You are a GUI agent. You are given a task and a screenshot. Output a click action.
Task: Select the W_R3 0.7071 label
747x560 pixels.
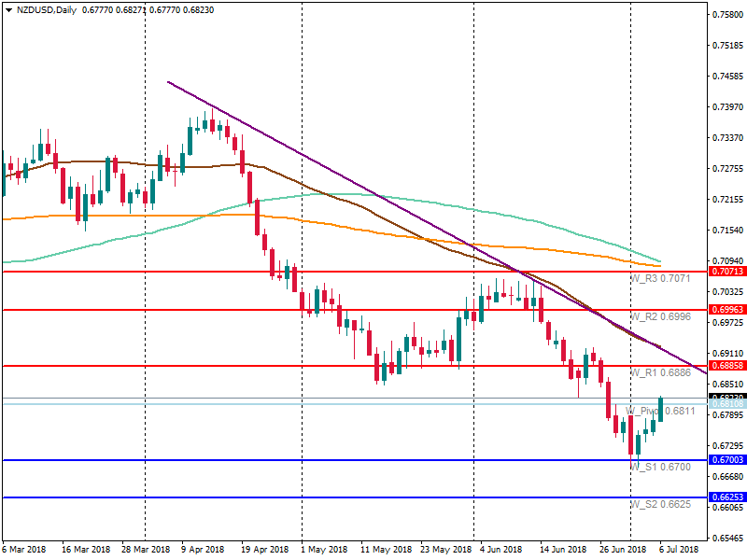pos(660,279)
